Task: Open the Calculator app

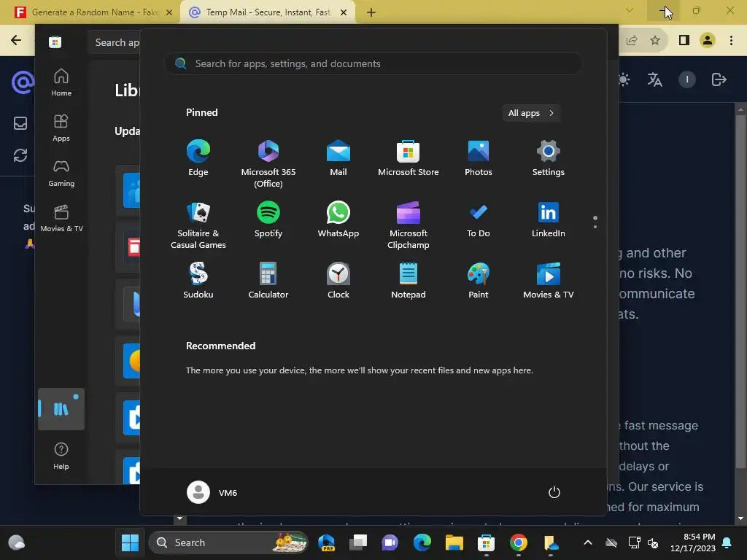Action: point(268,281)
